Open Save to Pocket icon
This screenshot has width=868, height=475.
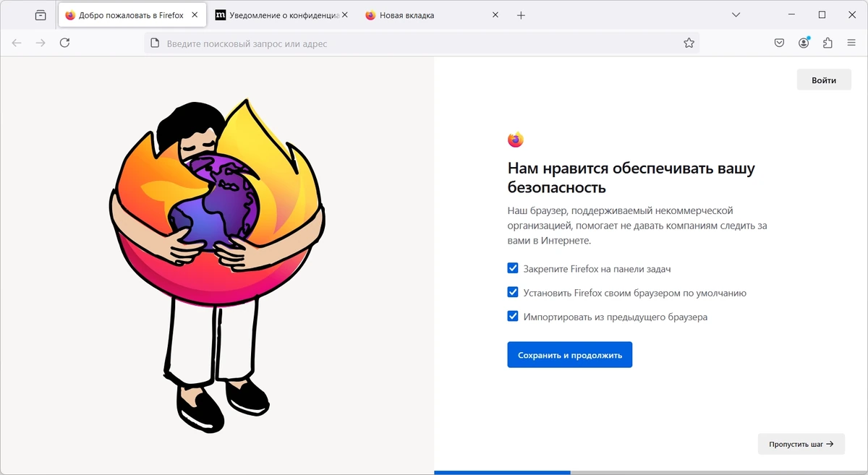click(779, 43)
